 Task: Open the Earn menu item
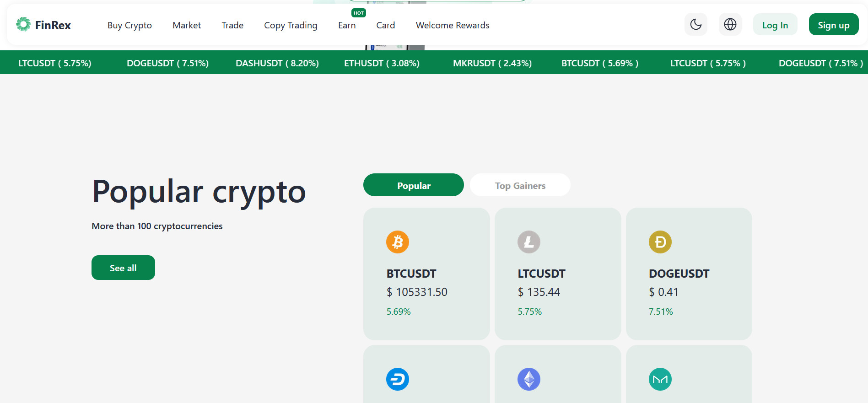point(347,25)
